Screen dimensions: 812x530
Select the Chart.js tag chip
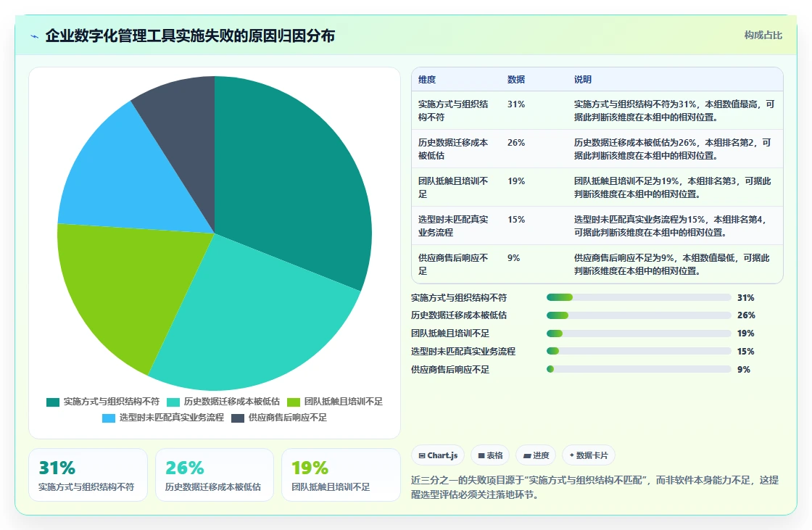(438, 455)
